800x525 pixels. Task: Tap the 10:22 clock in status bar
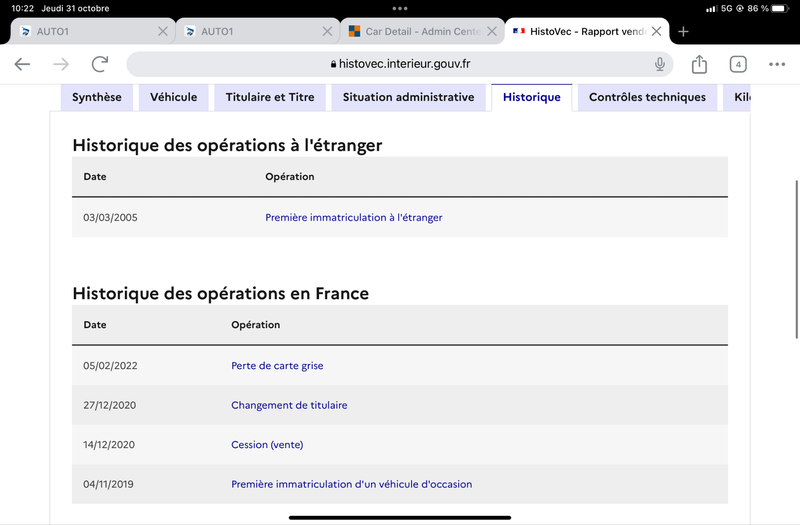click(22, 8)
